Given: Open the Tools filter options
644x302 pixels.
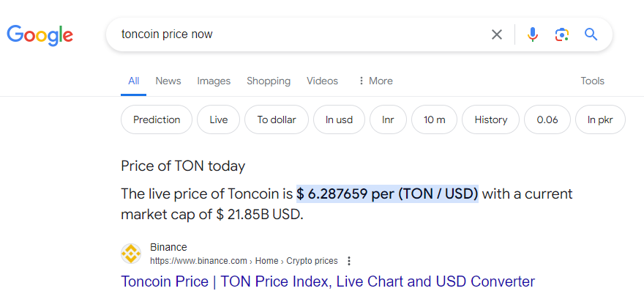Looking at the screenshot, I should pyautogui.click(x=592, y=81).
